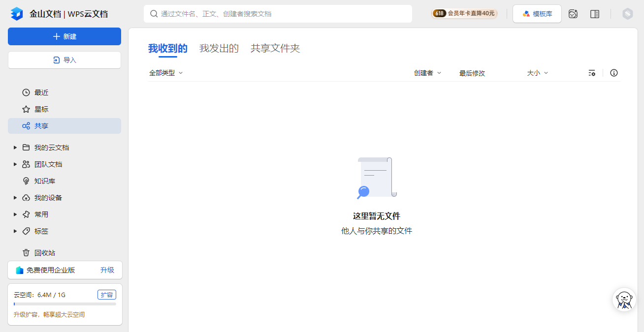644x332 pixels.
Task: Switch to 我发出的 tab
Action: [219, 48]
